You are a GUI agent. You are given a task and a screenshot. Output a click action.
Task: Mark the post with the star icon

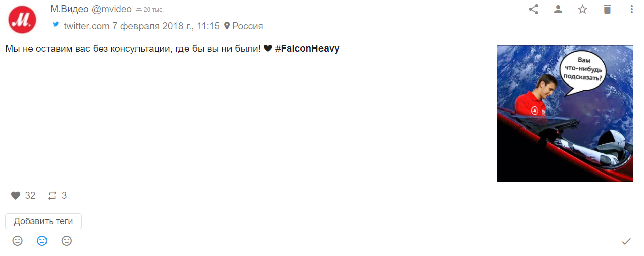pos(583,9)
